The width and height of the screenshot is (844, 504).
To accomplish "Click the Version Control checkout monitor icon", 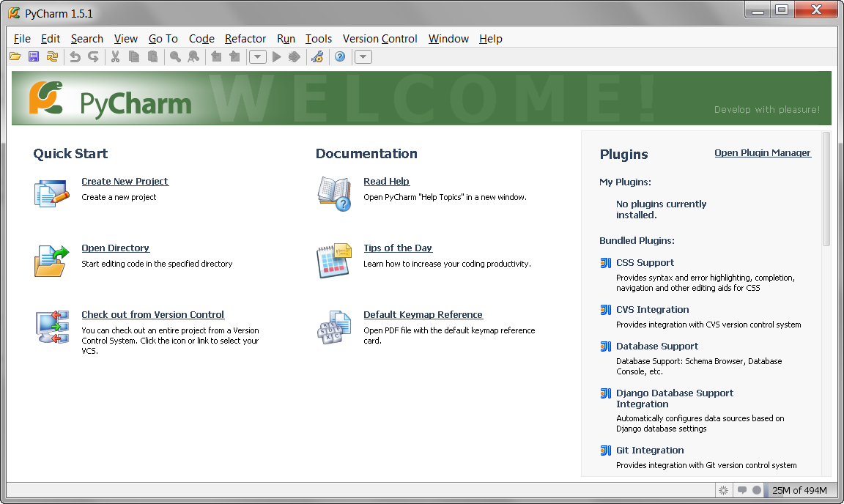I will [x=52, y=327].
